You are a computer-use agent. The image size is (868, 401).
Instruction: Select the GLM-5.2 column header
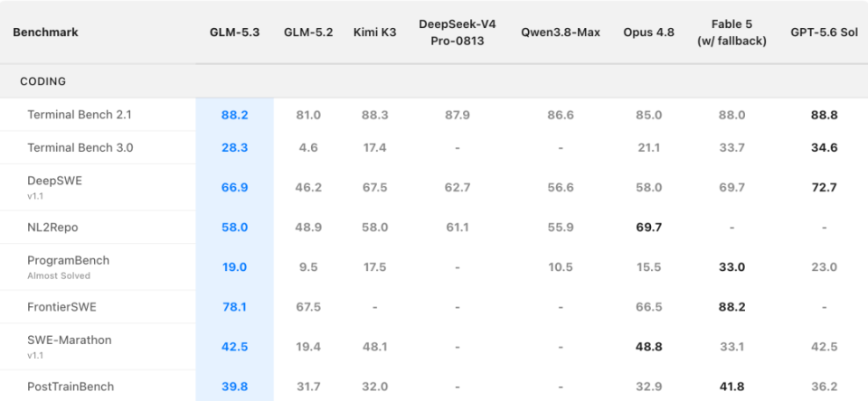point(308,33)
